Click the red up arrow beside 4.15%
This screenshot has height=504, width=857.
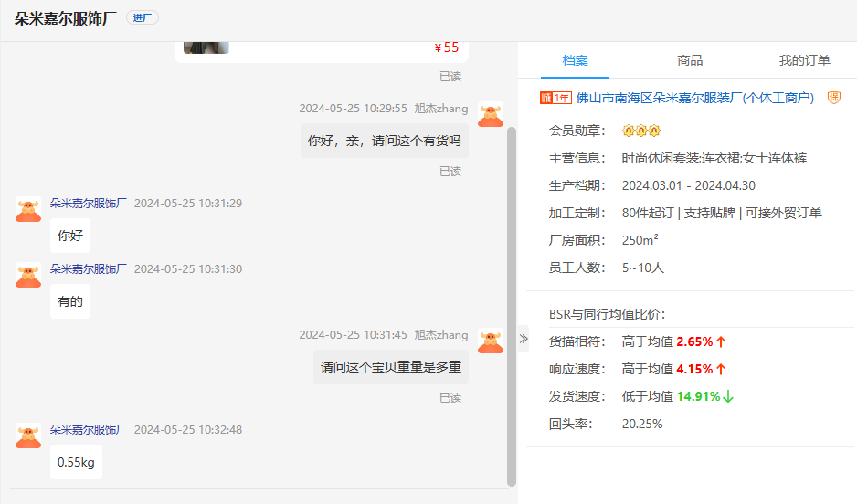[x=721, y=369]
